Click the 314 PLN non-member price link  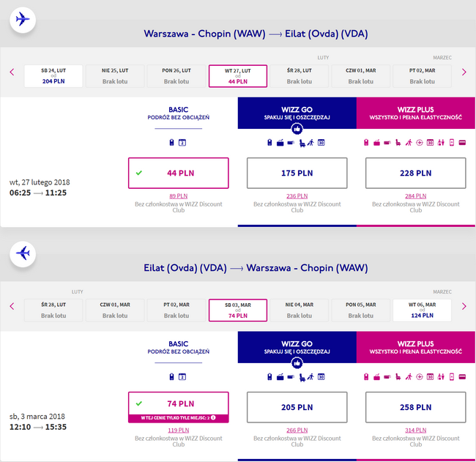click(x=416, y=430)
